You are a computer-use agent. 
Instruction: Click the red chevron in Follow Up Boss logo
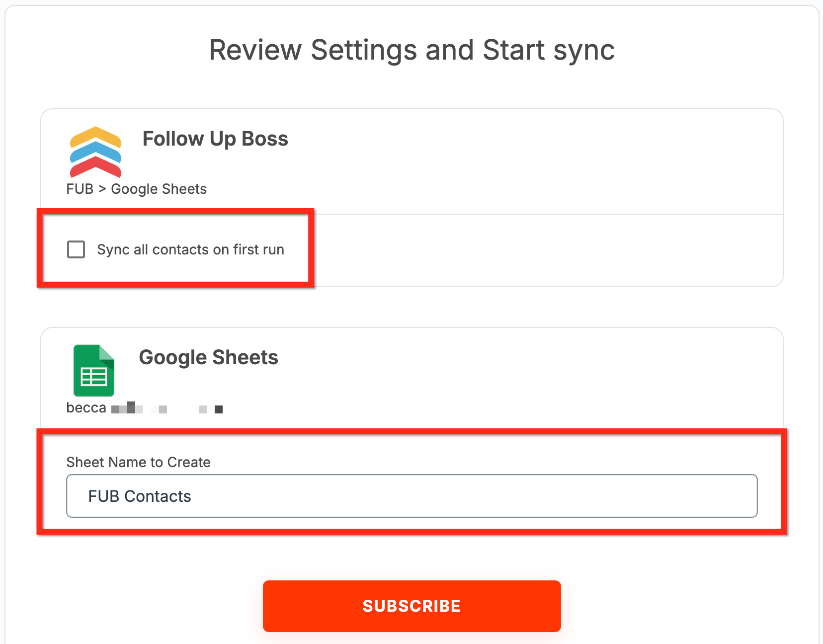tap(95, 167)
